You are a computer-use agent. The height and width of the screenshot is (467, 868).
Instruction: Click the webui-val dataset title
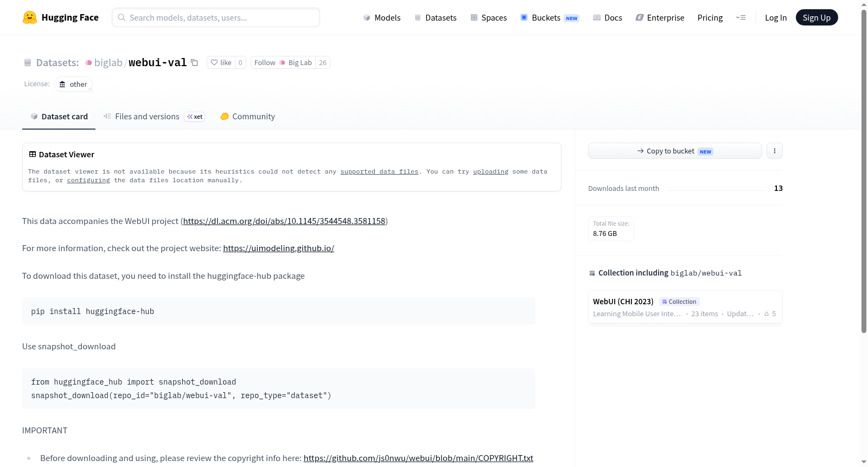157,62
